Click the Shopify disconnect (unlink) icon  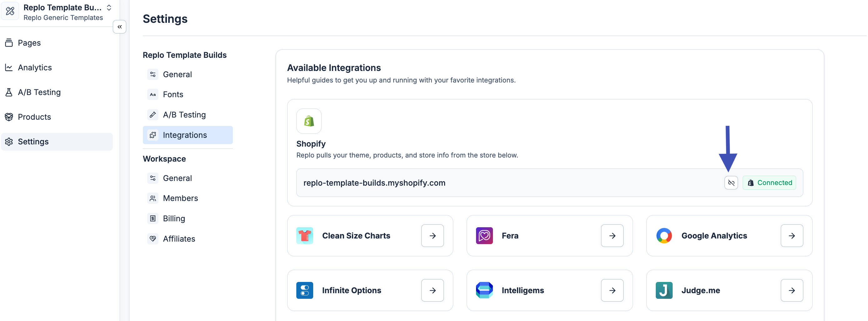[730, 183]
